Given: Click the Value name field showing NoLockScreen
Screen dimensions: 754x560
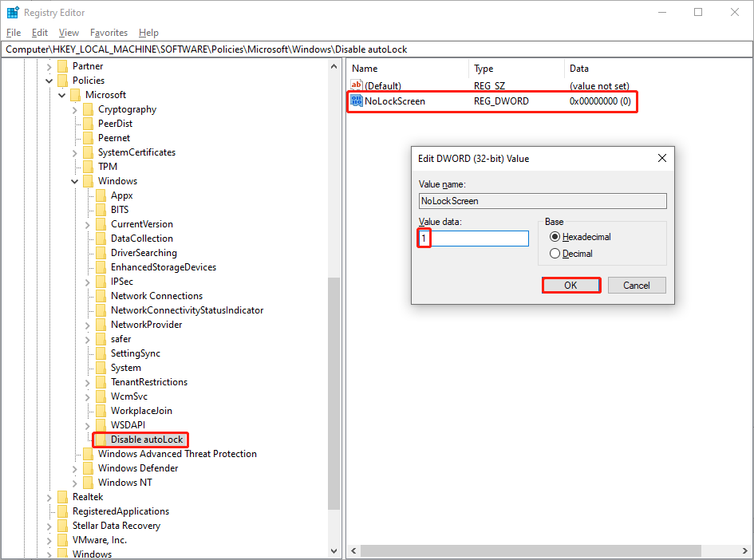Looking at the screenshot, I should point(543,201).
